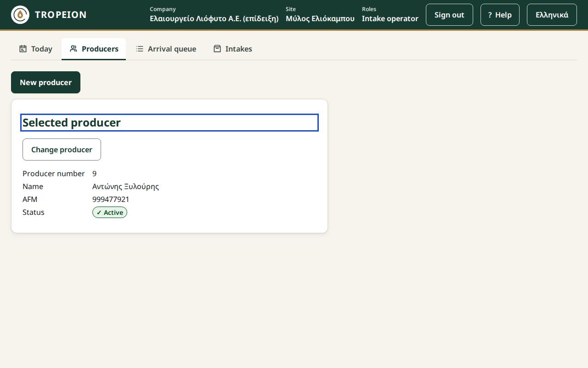Open the Help page
This screenshot has height=368, width=588.
[x=500, y=15]
